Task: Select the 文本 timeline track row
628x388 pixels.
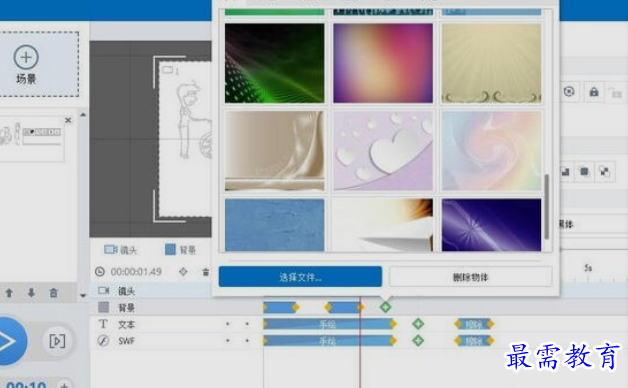Action: (358, 324)
